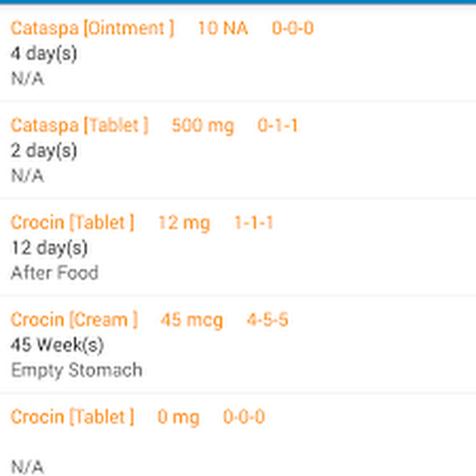Click the N/A note under Cataspa Ointment
This screenshot has width=476, height=476.
pos(27,79)
